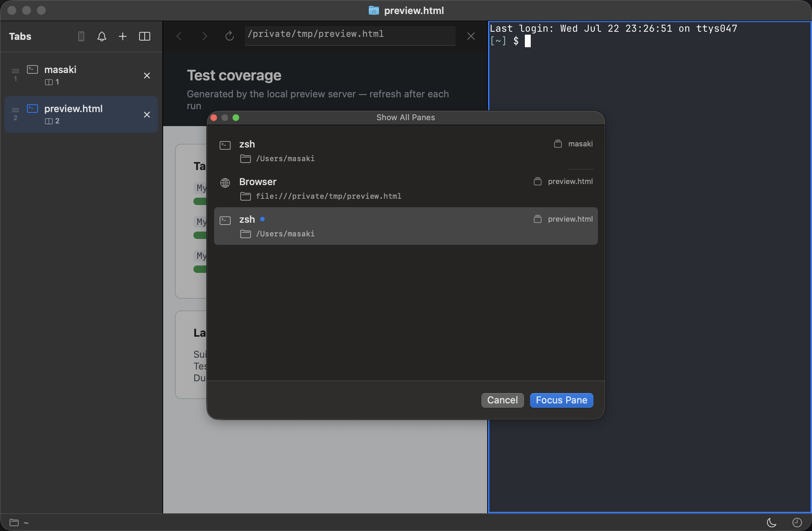This screenshot has width=812, height=531.
Task: Click masaki tab label in first row
Action: pos(580,144)
